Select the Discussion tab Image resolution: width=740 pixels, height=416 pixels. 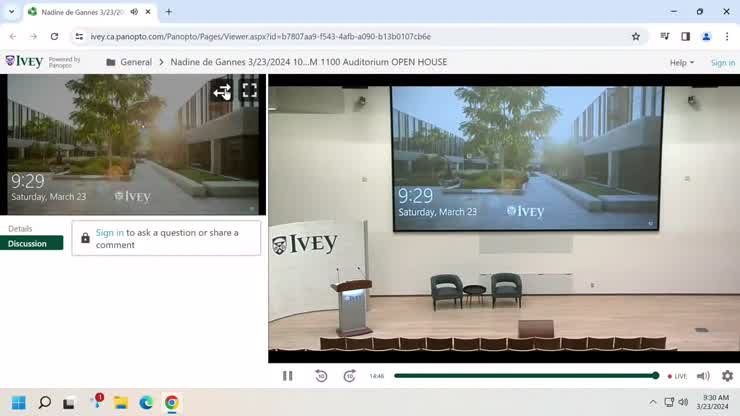(28, 243)
